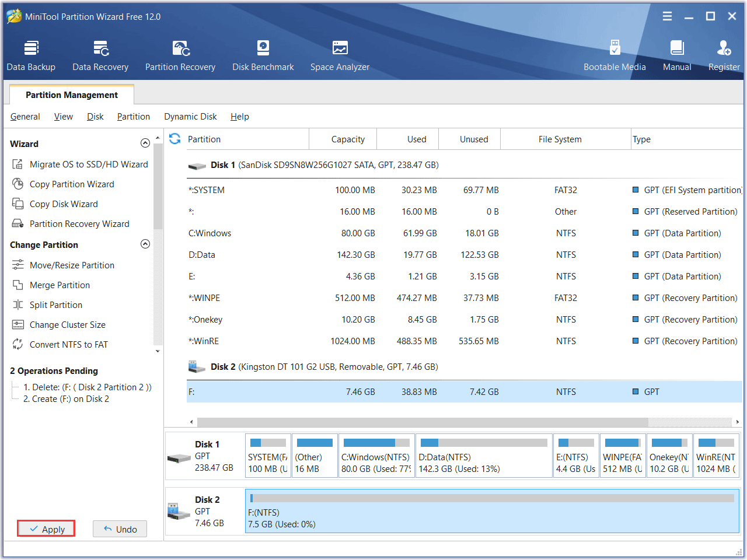
Task: Select the Disk 2 USB drive icon in the disk map
Action: click(x=179, y=511)
